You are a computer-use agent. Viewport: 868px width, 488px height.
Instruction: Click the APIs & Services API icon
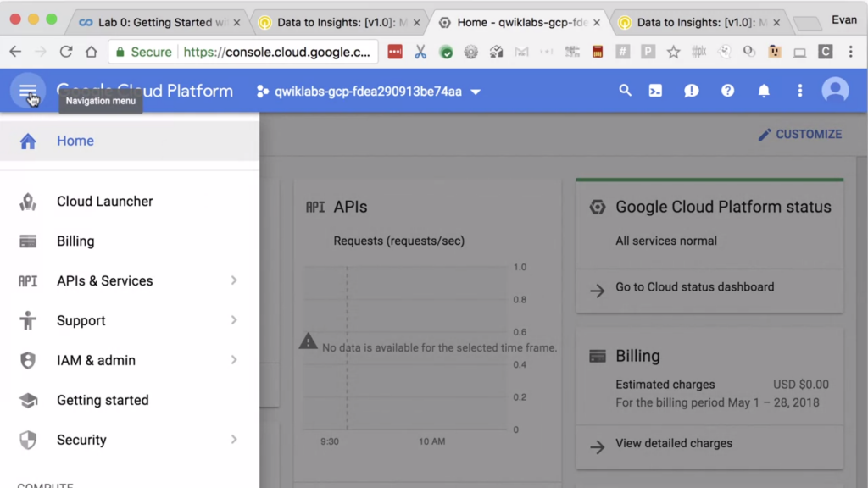[28, 281]
